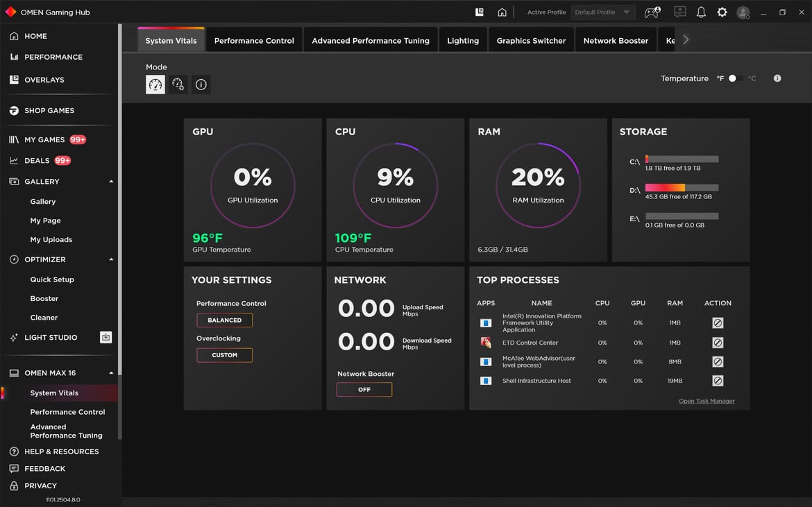
Task: Click the home icon in title bar
Action: tap(502, 12)
